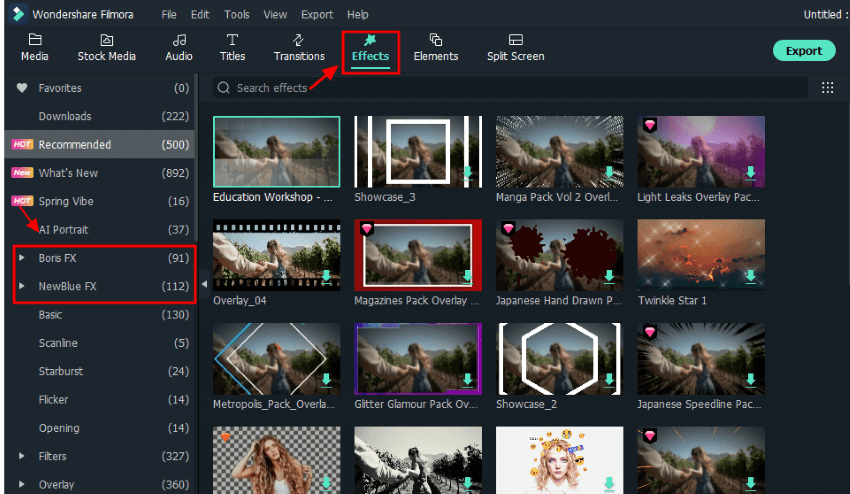
Task: Download Japanese Speedline Pack effect
Action: (x=751, y=380)
